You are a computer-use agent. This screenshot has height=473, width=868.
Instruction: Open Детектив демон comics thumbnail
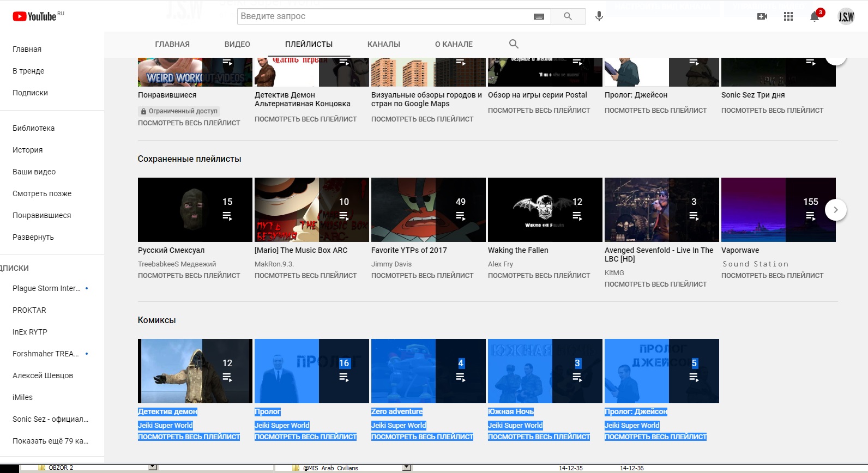[x=195, y=371]
